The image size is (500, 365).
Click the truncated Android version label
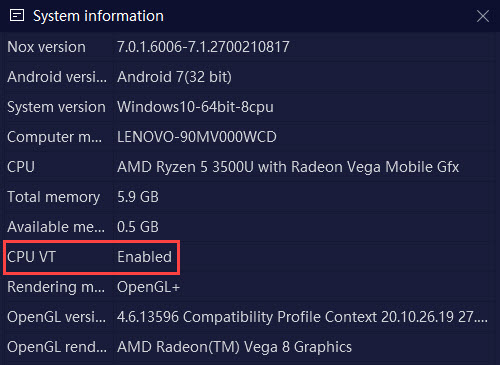click(x=57, y=77)
